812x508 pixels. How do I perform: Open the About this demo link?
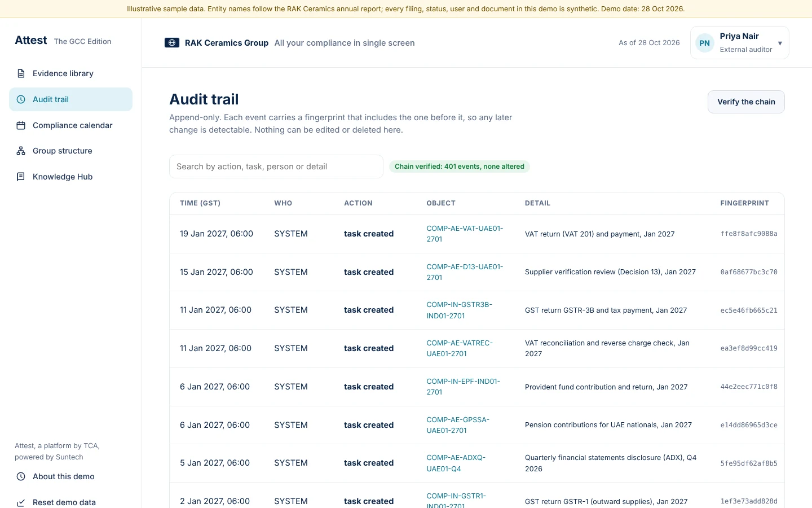pos(70,476)
